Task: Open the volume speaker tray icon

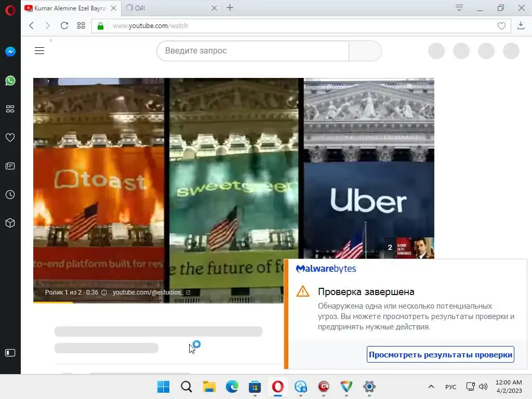Action: [x=483, y=387]
